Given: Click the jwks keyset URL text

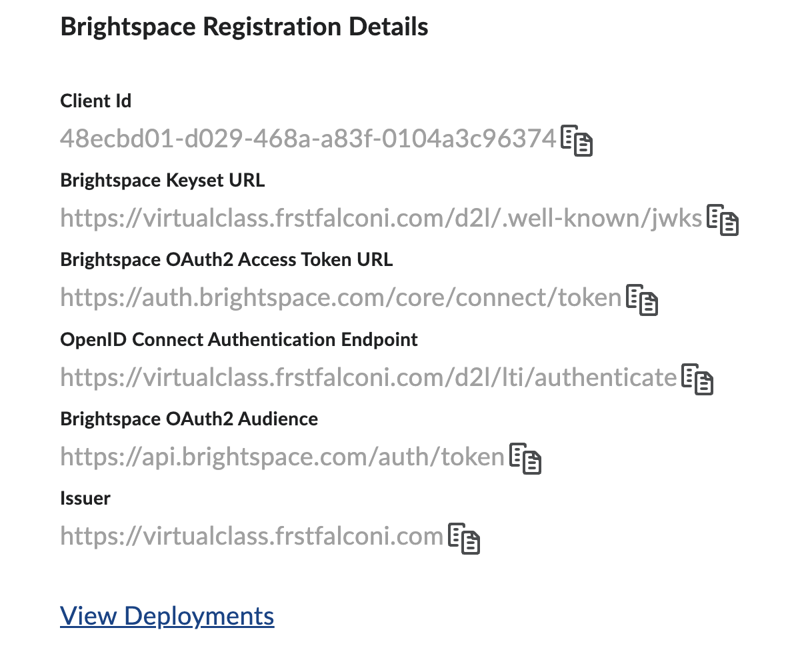Looking at the screenshot, I should point(381,218).
